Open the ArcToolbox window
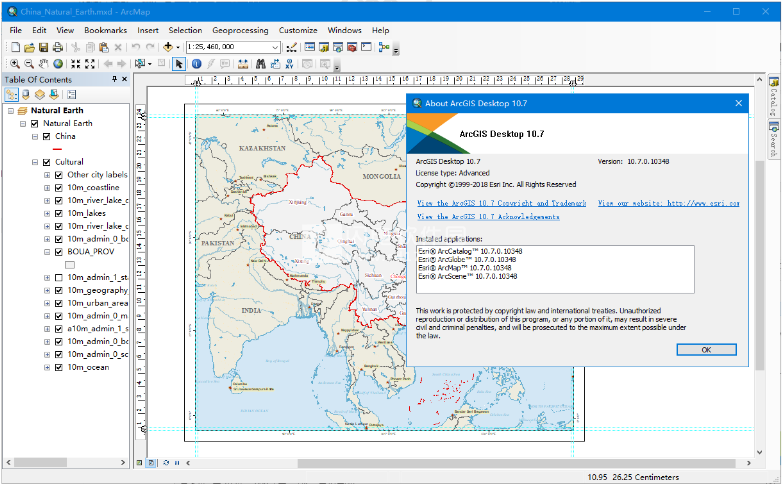Image resolution: width=783 pixels, height=486 pixels. (x=352, y=47)
